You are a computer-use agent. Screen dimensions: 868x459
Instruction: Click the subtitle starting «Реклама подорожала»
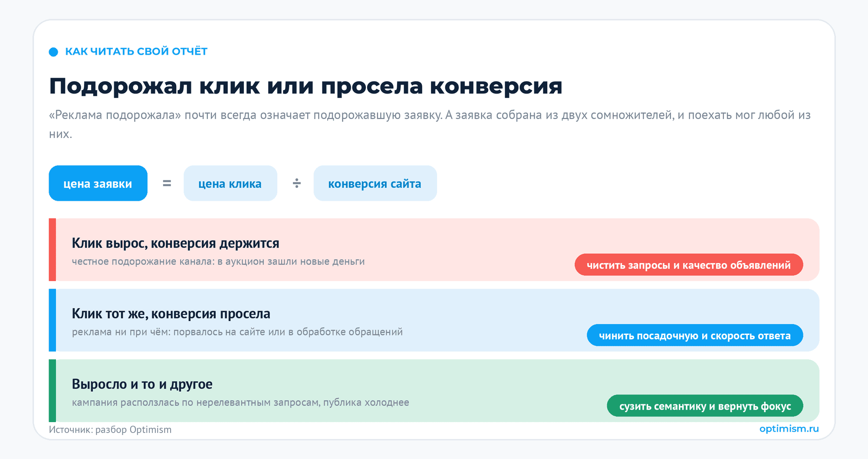pos(430,124)
